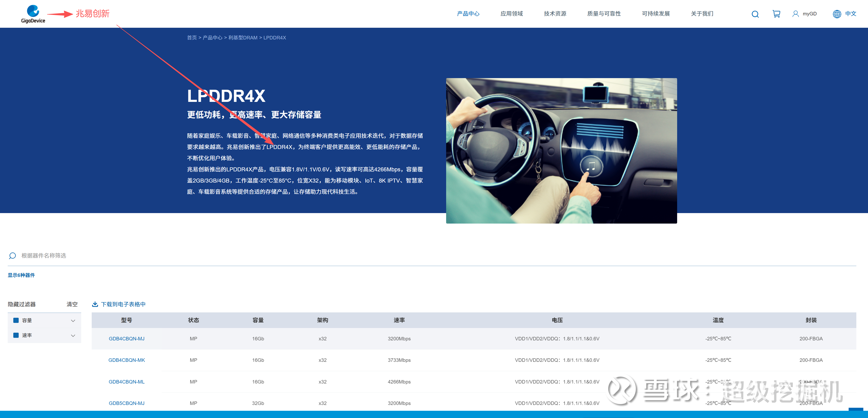Expand the 速率 filter chevron
868x418 pixels.
(73, 335)
